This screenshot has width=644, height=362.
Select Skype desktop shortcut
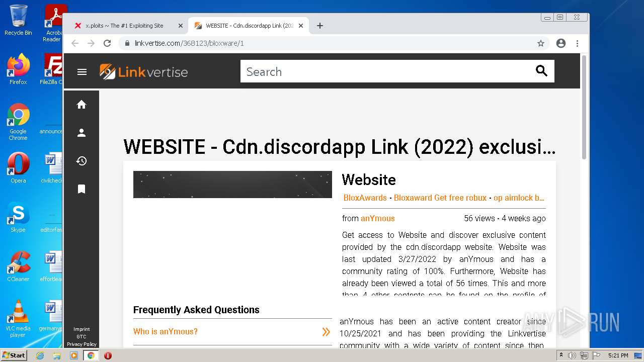18,217
